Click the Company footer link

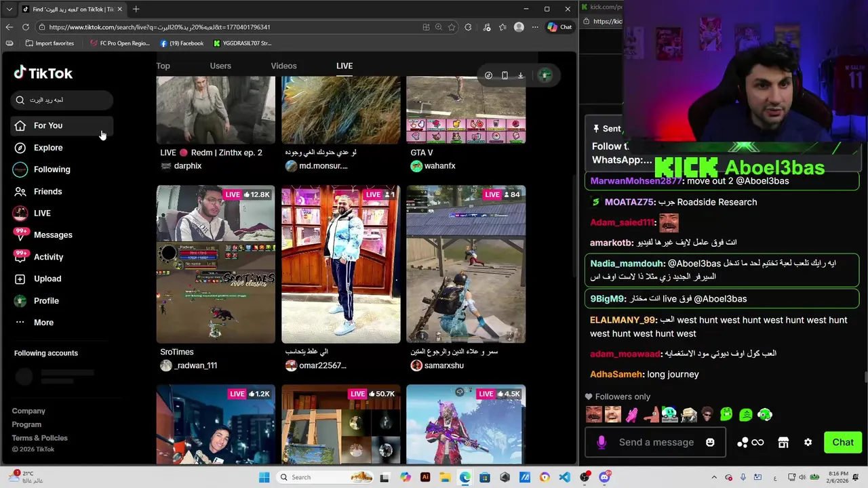pyautogui.click(x=28, y=411)
